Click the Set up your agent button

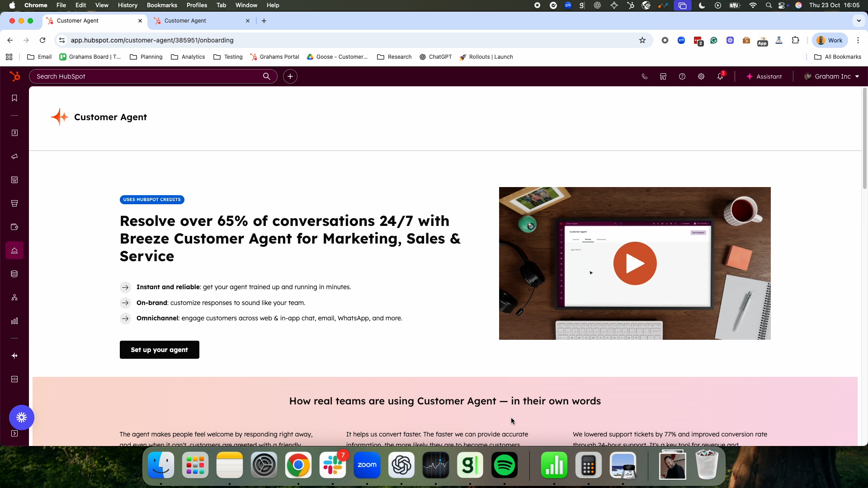159,349
